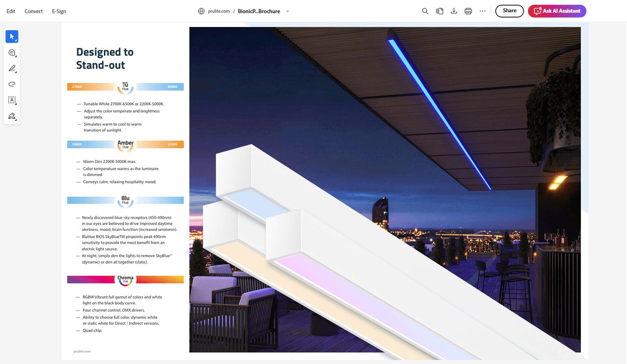Viewport: 627px width, 364px height.
Task: Launch the Ask AI Assistant
Action: [557, 10]
